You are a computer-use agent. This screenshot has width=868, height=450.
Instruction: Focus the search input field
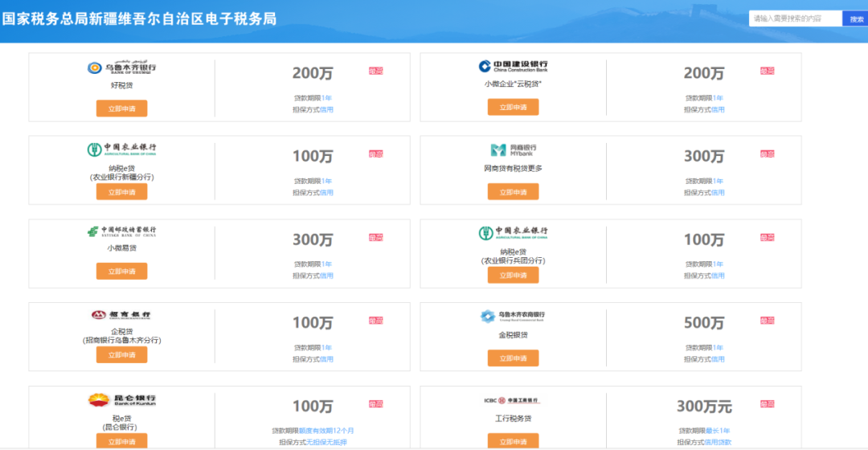(x=796, y=18)
